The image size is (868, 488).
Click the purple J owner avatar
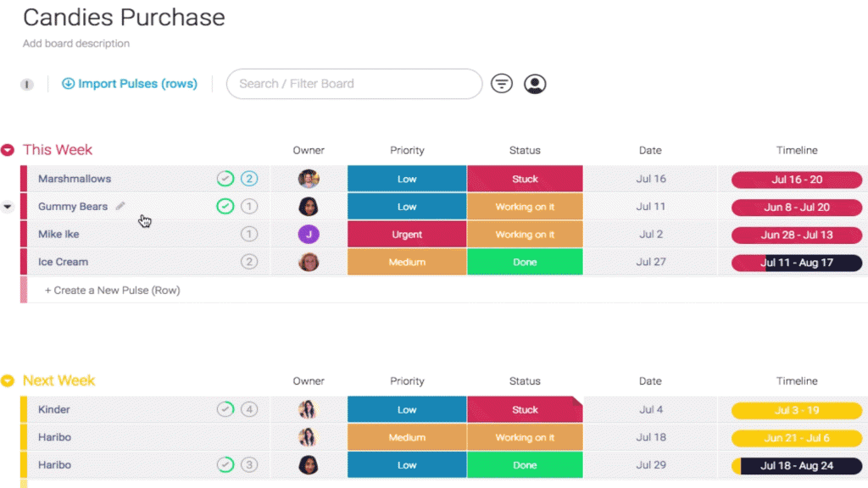pyautogui.click(x=309, y=234)
